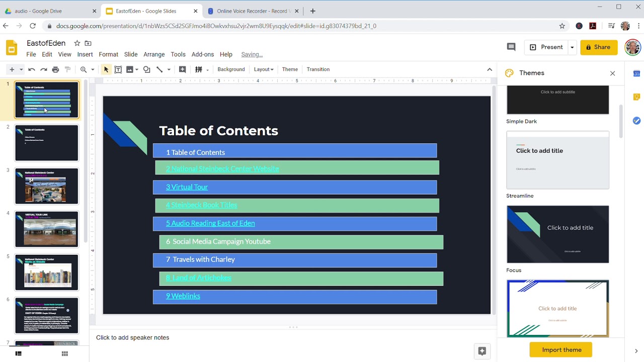Open the File menu

[x=31, y=54]
